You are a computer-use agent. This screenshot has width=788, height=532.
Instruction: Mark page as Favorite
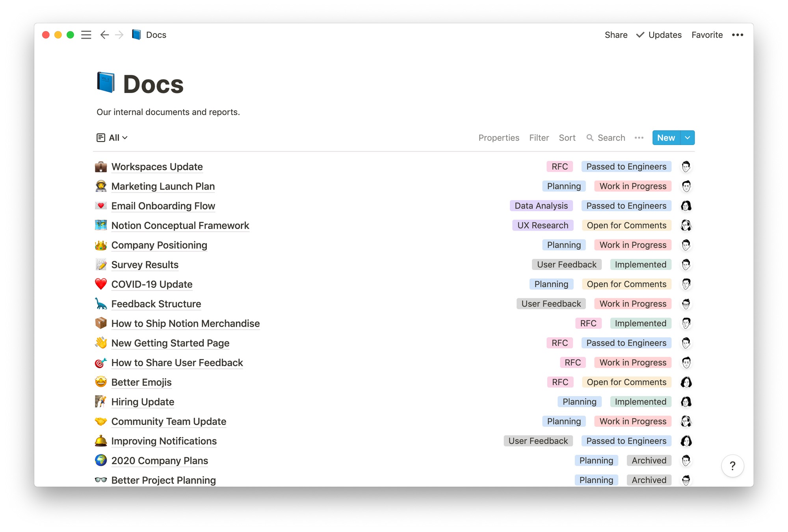tap(707, 35)
